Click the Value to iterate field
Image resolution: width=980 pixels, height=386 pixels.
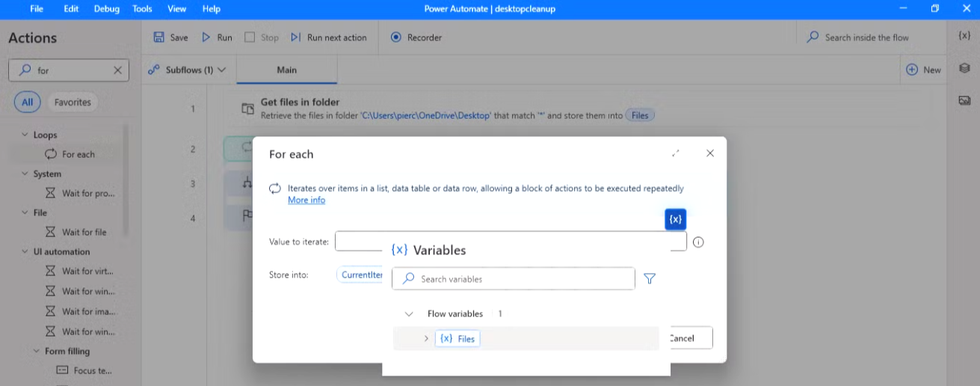pyautogui.click(x=511, y=241)
